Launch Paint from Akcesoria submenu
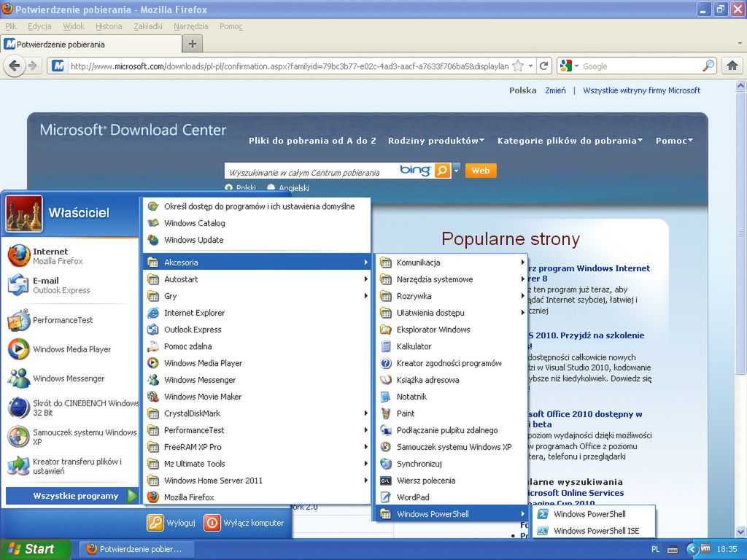The width and height of the screenshot is (747, 560). pyautogui.click(x=452, y=413)
